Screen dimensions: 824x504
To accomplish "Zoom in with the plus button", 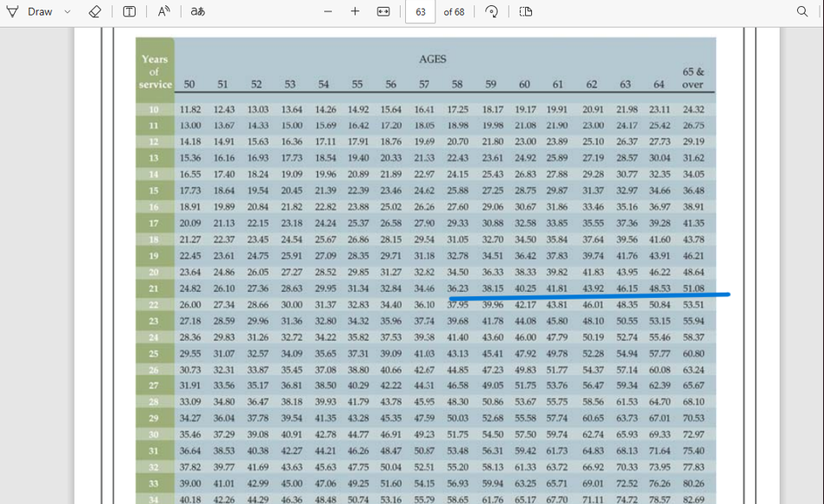I will (355, 12).
